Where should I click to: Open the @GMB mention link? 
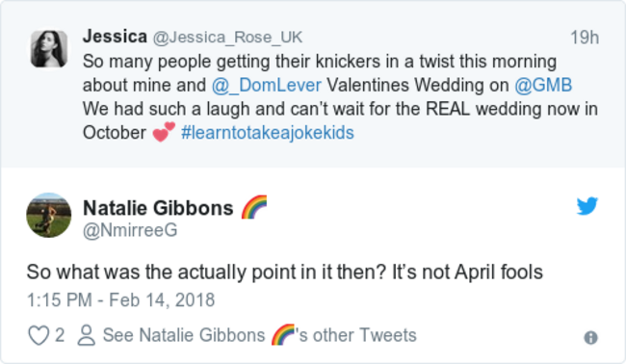coord(543,85)
